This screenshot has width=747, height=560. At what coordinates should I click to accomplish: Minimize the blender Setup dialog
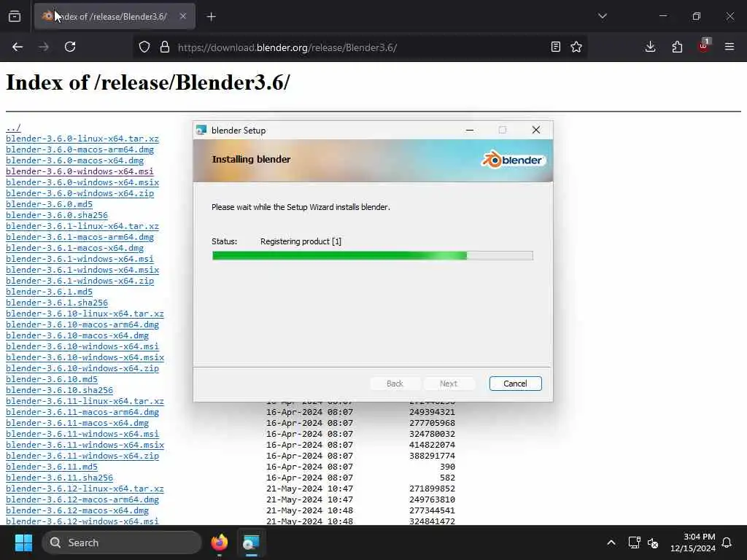click(x=470, y=130)
